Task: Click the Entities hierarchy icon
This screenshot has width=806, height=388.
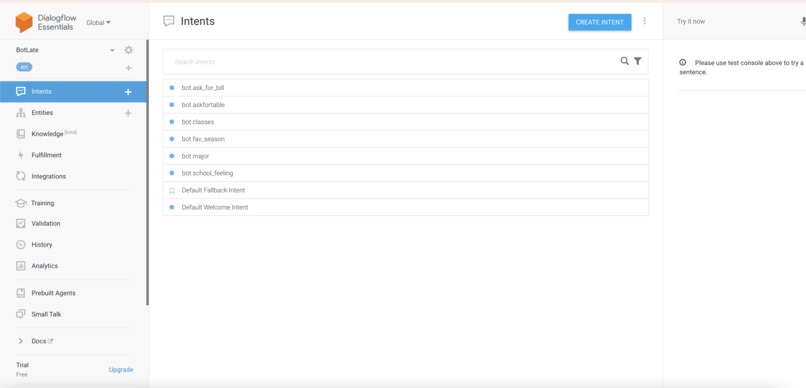Action: pos(21,113)
